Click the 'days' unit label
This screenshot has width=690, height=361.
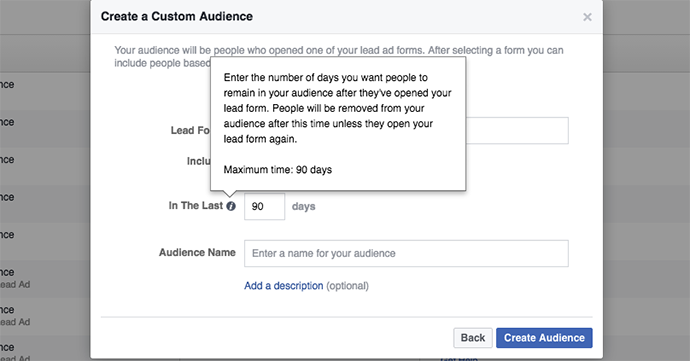click(304, 206)
